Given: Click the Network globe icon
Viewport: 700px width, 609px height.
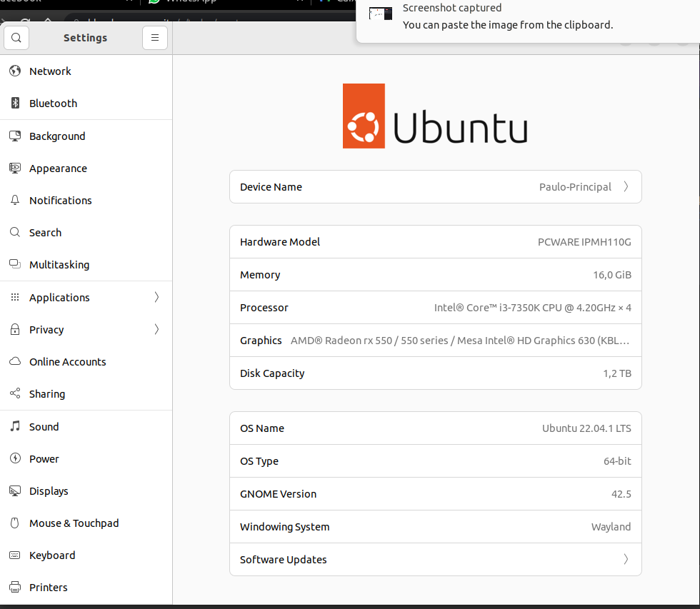Looking at the screenshot, I should click(15, 71).
